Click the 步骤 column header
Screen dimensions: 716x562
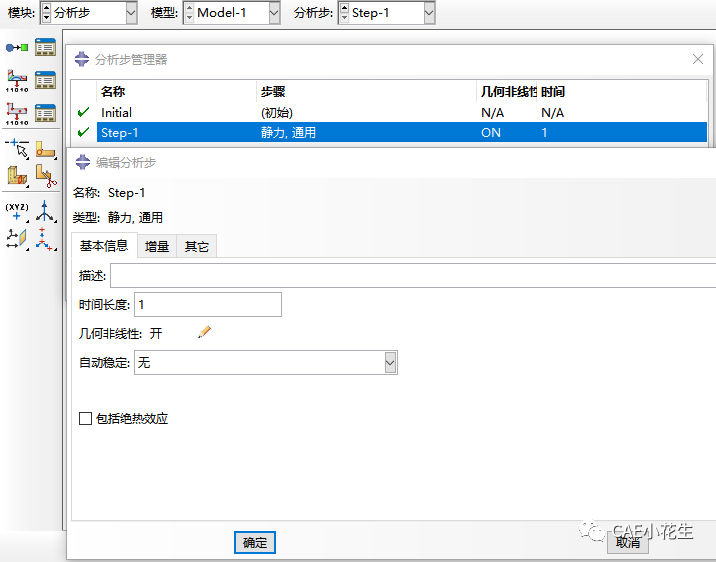coord(366,92)
